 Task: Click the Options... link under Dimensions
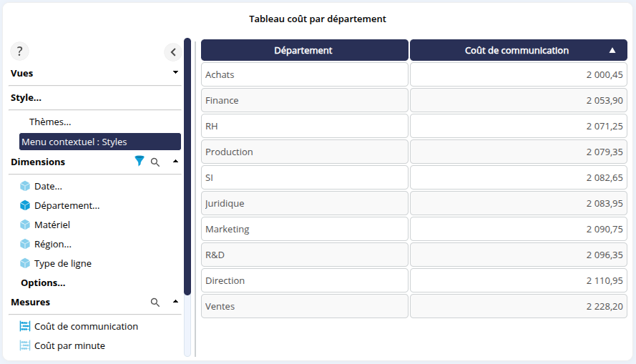pyautogui.click(x=43, y=282)
